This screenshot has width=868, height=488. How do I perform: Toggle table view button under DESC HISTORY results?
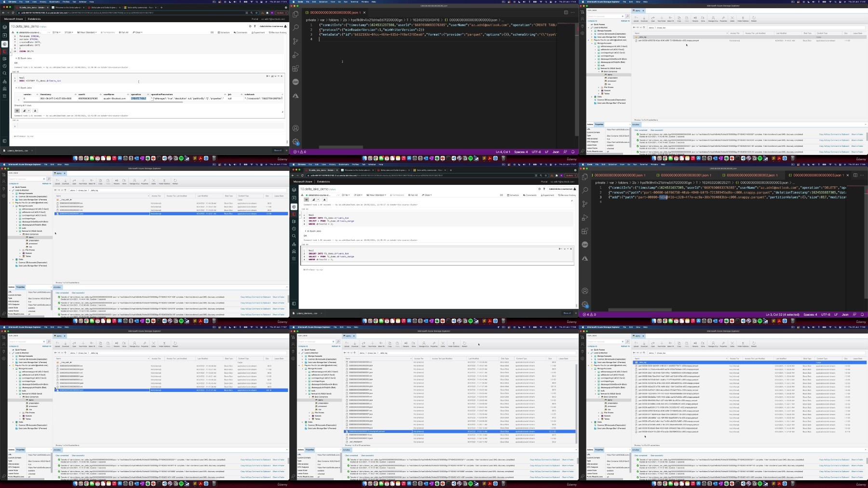click(17, 111)
